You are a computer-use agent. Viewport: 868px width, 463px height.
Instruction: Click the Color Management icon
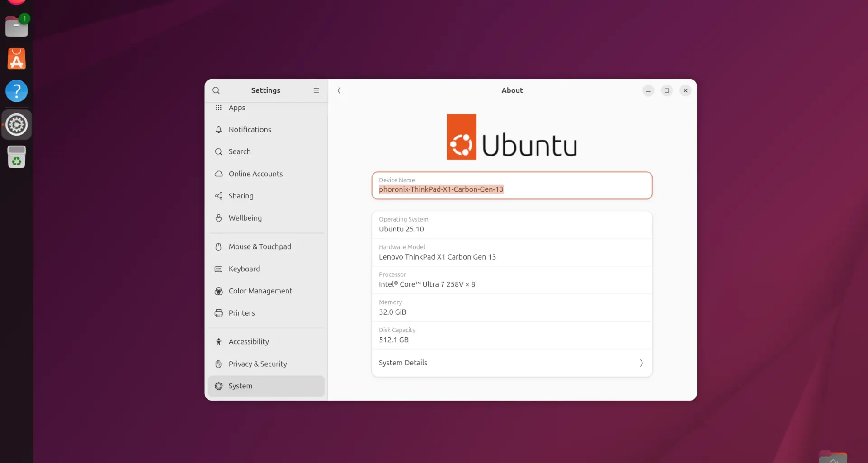(x=219, y=291)
